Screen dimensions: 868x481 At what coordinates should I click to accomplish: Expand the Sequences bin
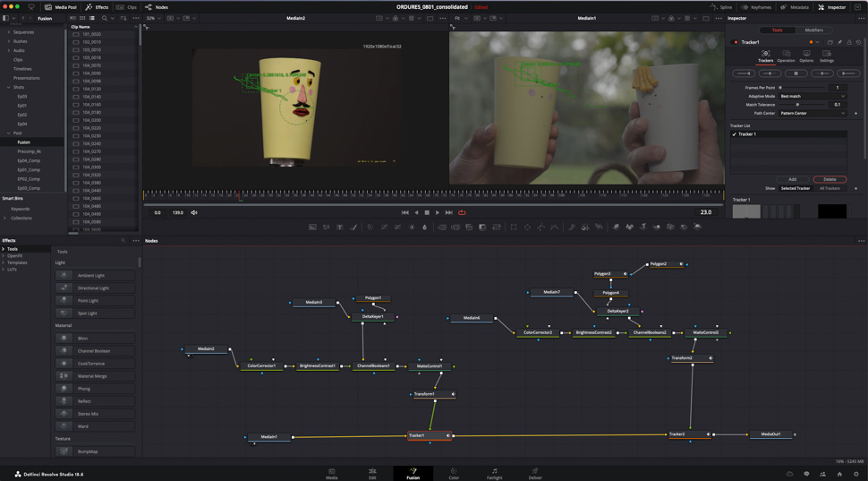(x=9, y=32)
